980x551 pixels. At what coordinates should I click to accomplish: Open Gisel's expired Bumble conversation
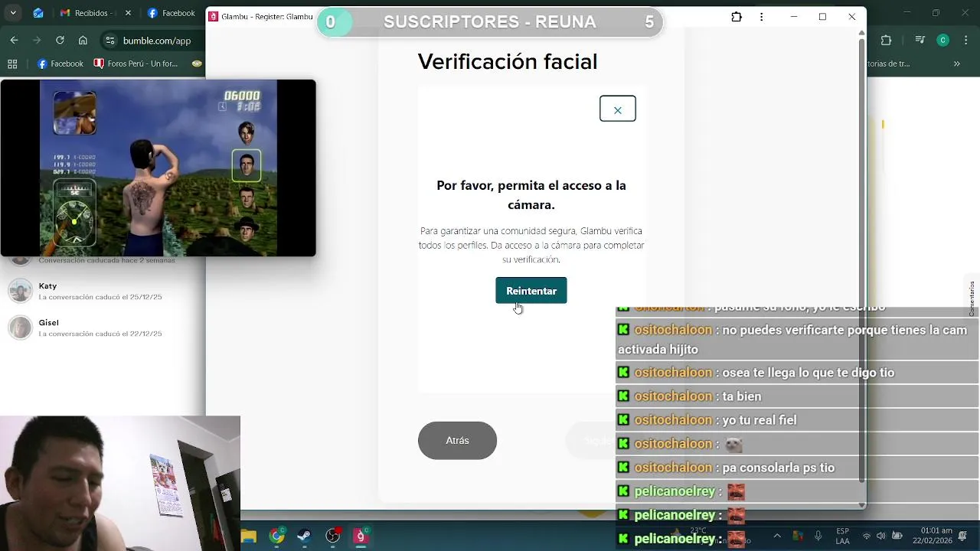click(103, 328)
